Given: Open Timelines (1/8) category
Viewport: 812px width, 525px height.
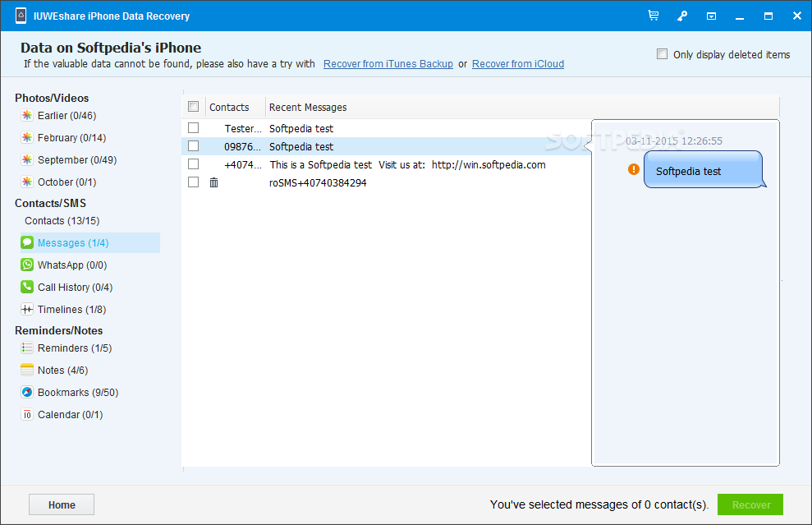Looking at the screenshot, I should tap(72, 310).
